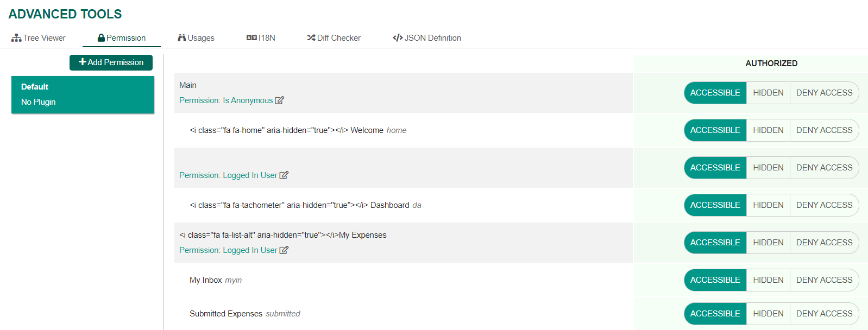Open the Tree Viewer tab
868x330 pixels.
(x=39, y=38)
